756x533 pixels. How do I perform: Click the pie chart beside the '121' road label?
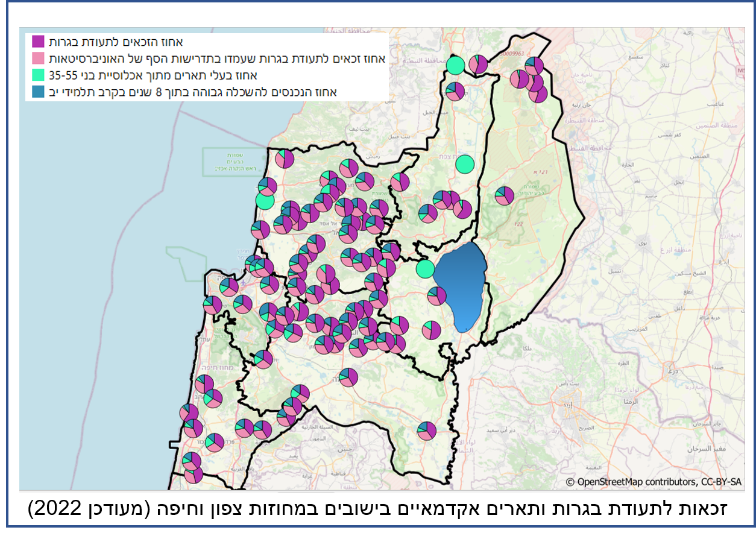505,195
